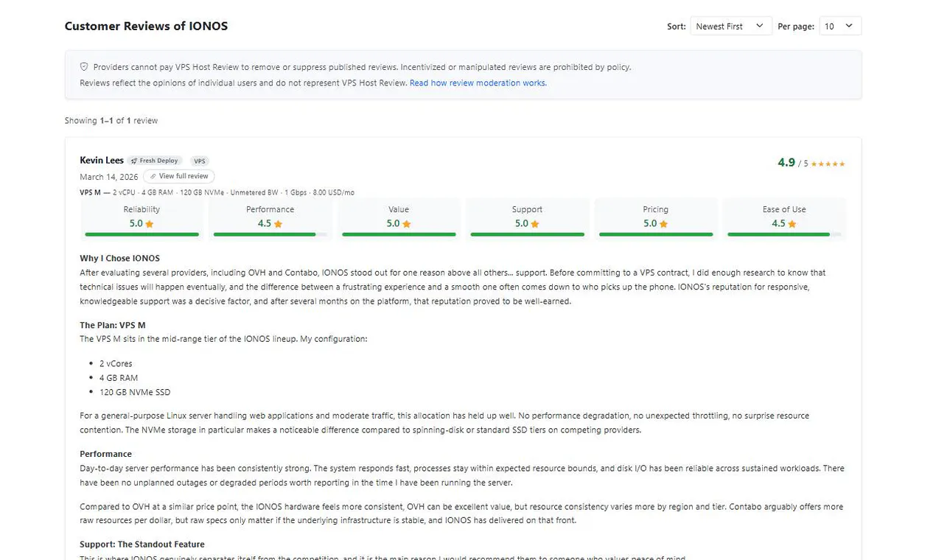The width and height of the screenshot is (936, 560).
Task: Click the Pricing 5.0 rating star
Action: tap(663, 224)
